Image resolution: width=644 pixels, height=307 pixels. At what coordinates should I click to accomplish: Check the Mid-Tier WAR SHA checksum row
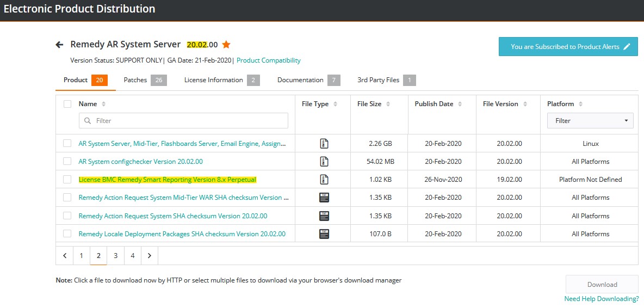pos(67,198)
